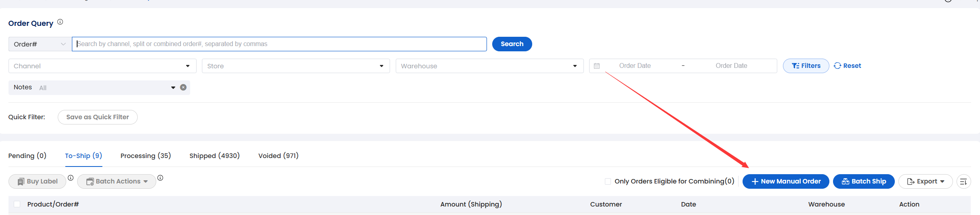Open the Warehouse dropdown
The width and height of the screenshot is (980, 215).
(489, 66)
